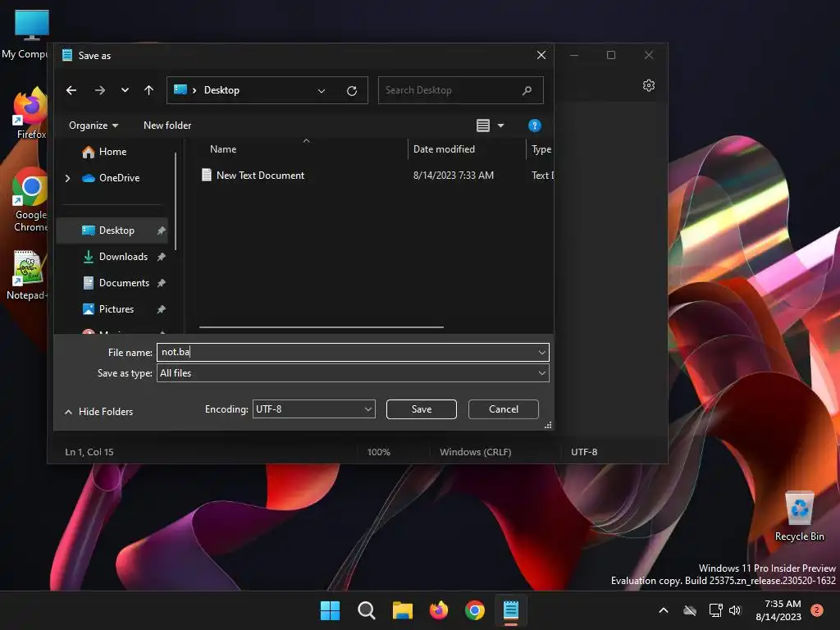
Task: Click the Cancel button
Action: (503, 409)
